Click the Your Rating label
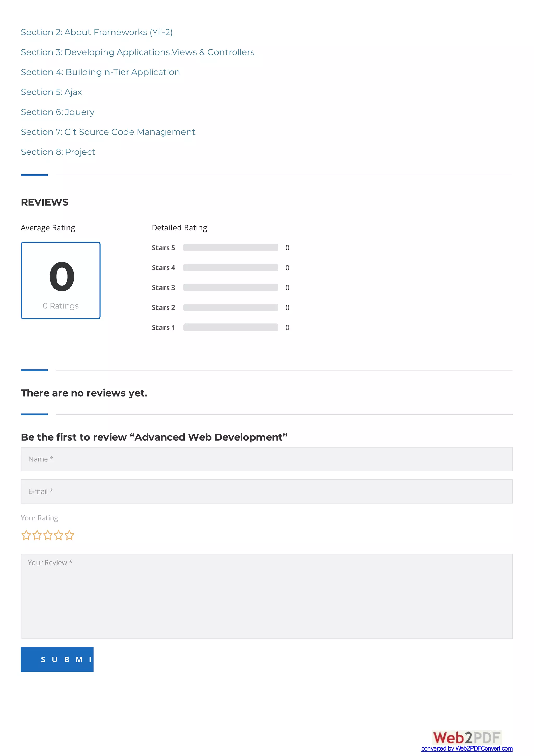 (39, 518)
